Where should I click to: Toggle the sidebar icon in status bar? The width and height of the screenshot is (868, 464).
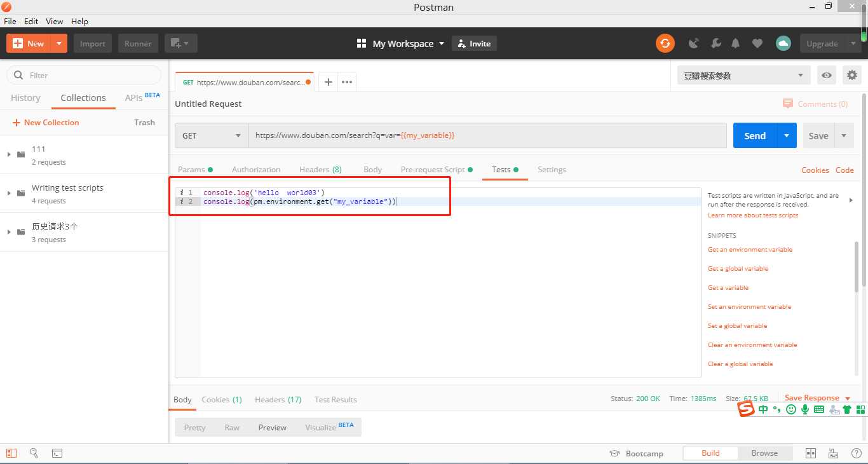[x=11, y=453]
